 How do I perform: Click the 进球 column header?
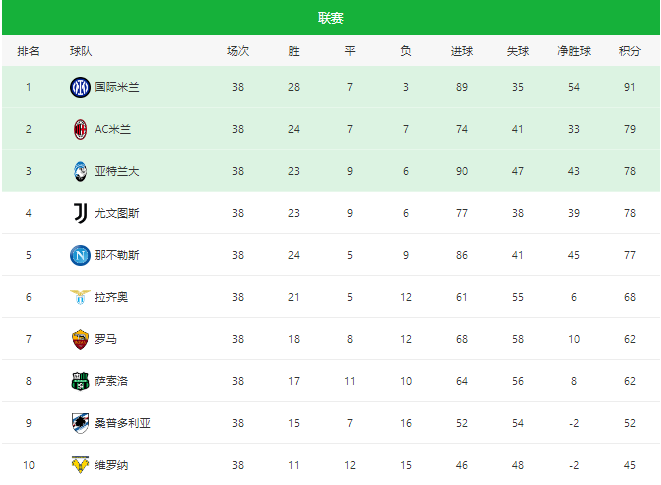coord(462,51)
